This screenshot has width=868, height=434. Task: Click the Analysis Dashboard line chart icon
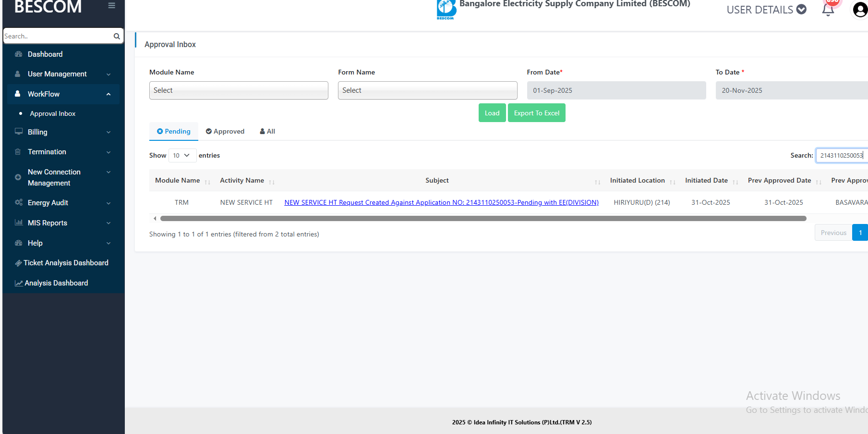tap(19, 283)
